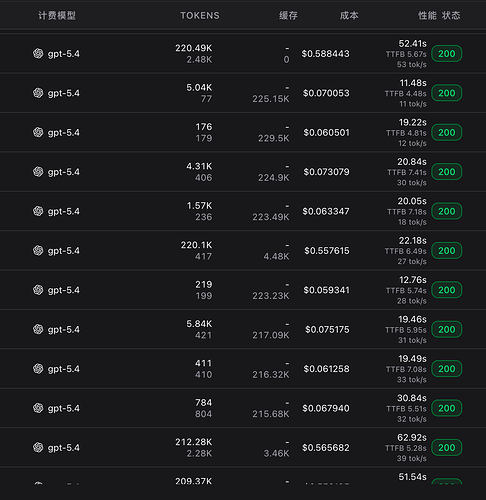Click the 缓存 column header
The image size is (486, 500).
pyautogui.click(x=288, y=15)
